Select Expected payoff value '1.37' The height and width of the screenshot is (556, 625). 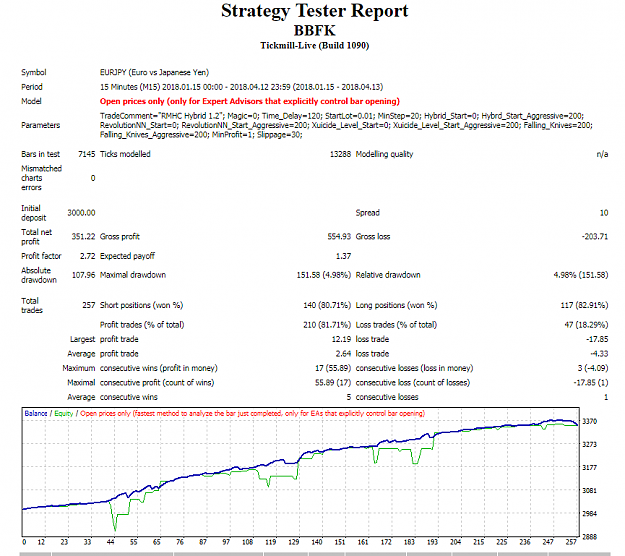click(343, 256)
